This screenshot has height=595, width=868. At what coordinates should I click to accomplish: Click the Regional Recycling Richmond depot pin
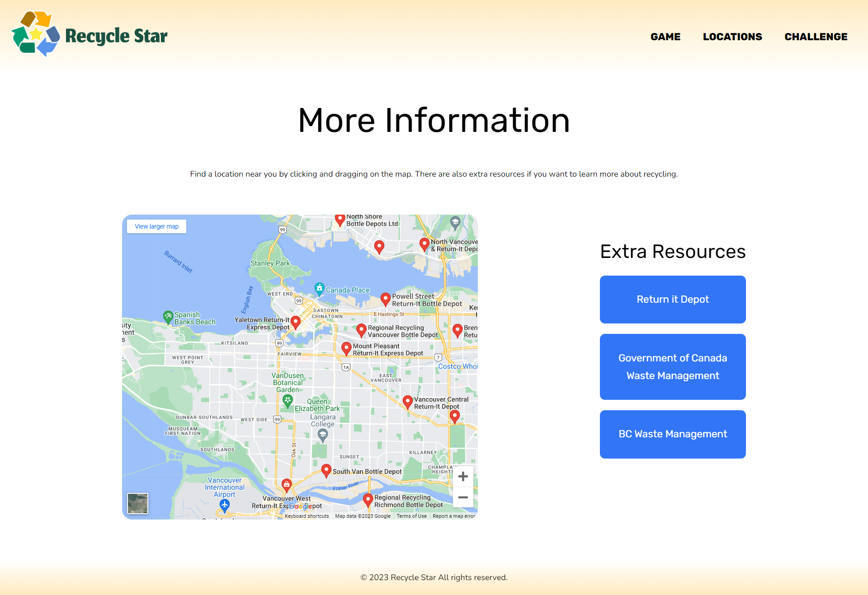(368, 499)
